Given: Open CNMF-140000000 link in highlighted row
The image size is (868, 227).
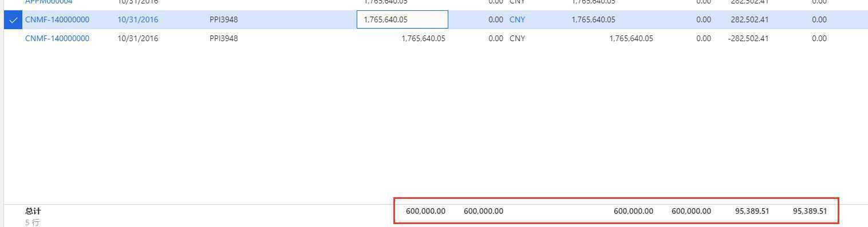Looking at the screenshot, I should tap(57, 19).
